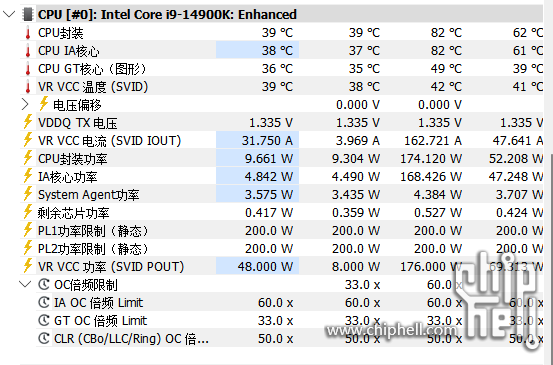Click lightning icon beside VDDQ TX 电压
Screen dimensions: 553x365
point(28,122)
